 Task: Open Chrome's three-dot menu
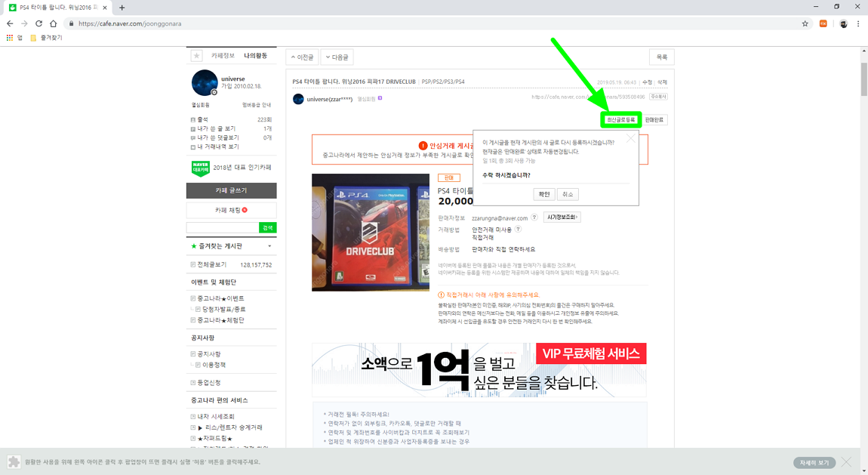tap(858, 24)
